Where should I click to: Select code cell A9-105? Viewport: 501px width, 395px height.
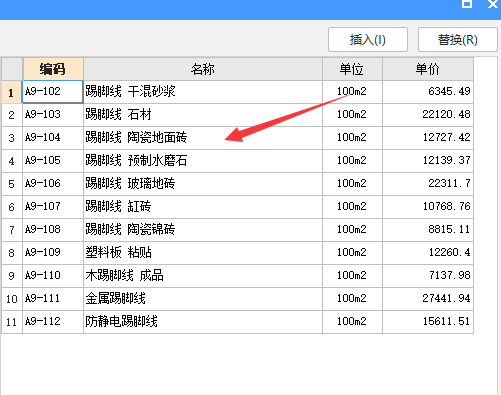click(x=53, y=161)
